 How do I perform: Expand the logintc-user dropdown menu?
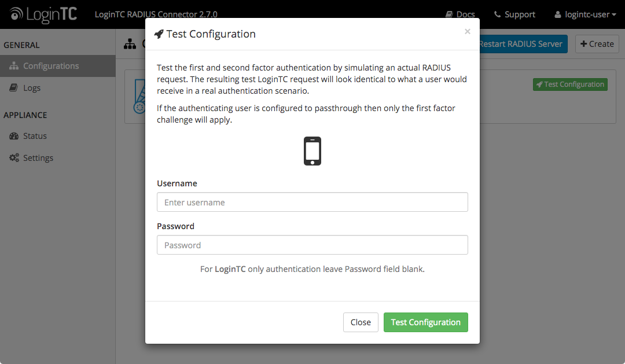[585, 14]
